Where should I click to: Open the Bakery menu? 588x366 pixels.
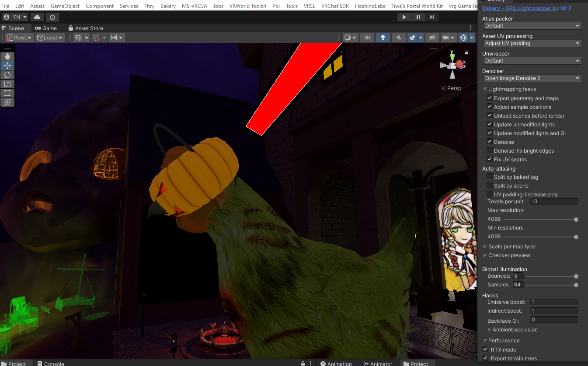click(x=168, y=6)
